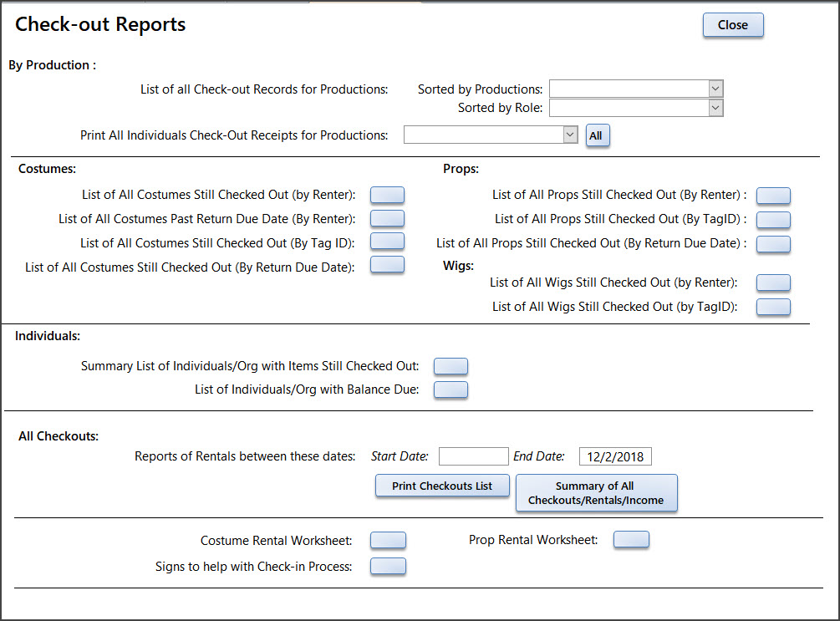Click 'Reports of Rentals between these dates:' text
The image size is (840, 621).
coord(245,456)
